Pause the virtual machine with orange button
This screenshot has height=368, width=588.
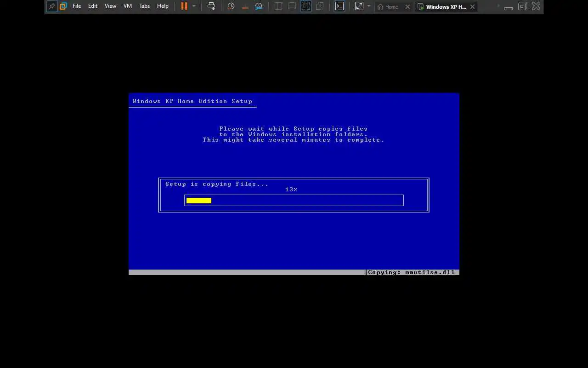pos(184,6)
